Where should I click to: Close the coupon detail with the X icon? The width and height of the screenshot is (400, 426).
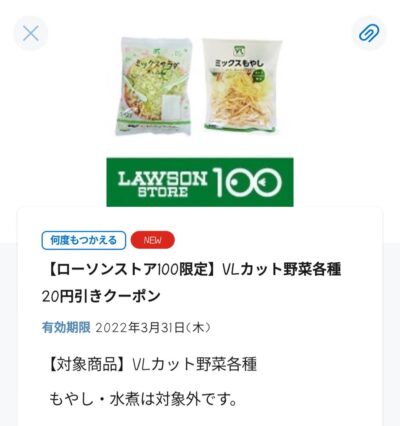(31, 33)
